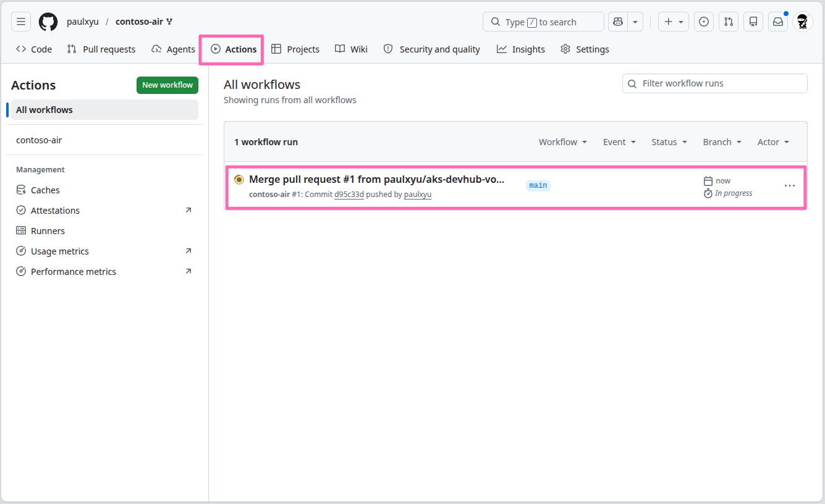
Task: Switch to the Wiki tab
Action: coord(351,49)
